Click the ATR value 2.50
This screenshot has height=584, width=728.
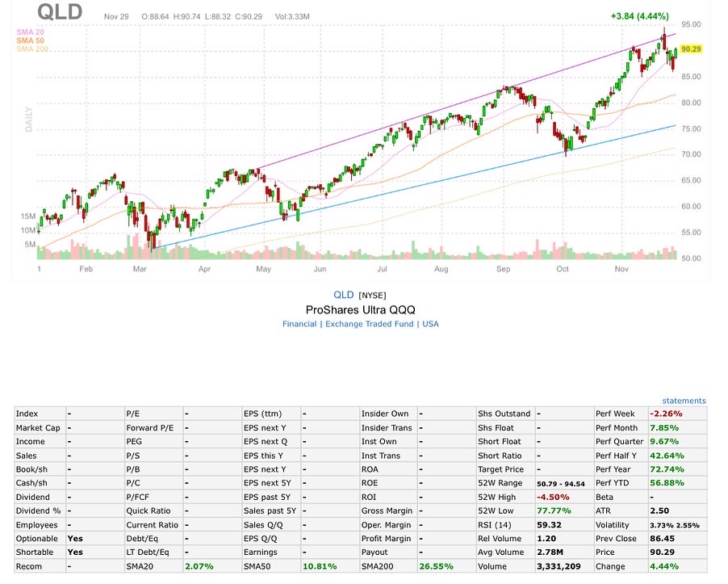(x=659, y=510)
